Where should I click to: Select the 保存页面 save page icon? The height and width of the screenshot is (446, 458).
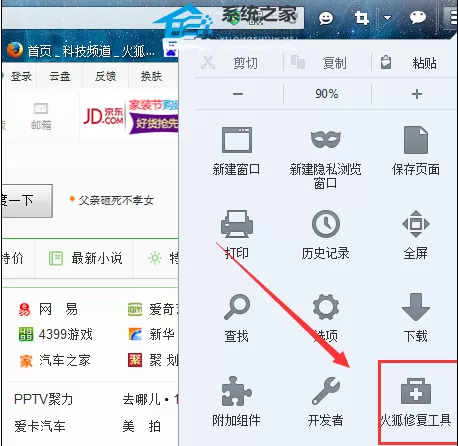coord(416,140)
